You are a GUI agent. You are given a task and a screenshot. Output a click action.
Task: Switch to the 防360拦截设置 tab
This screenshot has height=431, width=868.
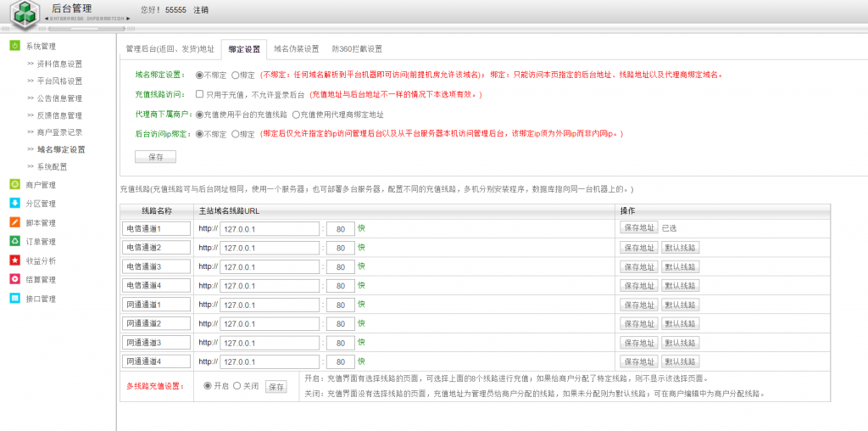[x=357, y=49]
